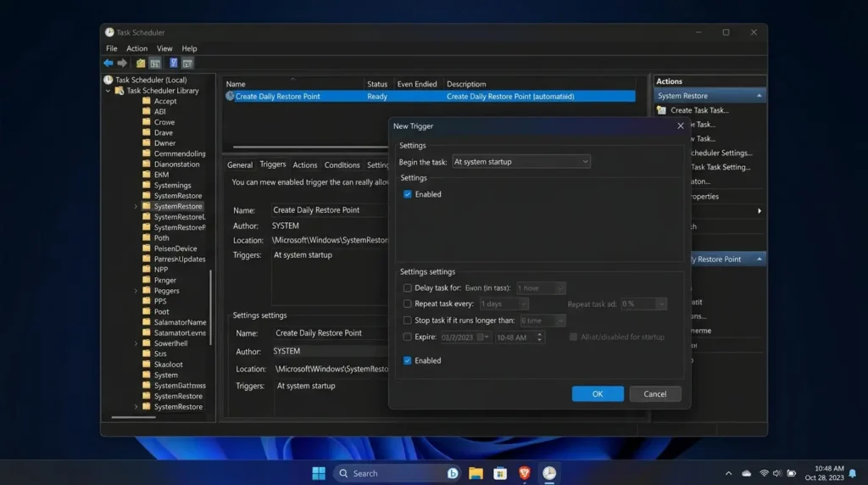
Task: Click the task list horizontal scrollbar
Action: click(310, 147)
